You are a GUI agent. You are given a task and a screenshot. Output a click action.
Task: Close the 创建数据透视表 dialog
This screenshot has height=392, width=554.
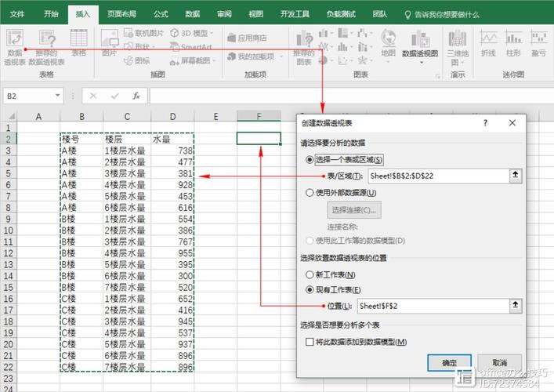[512, 123]
